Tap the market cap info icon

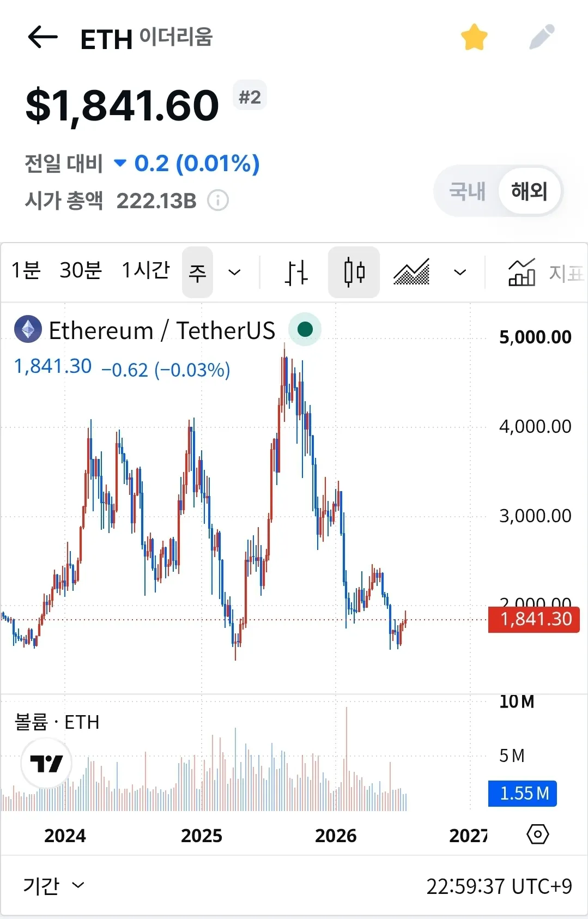tap(218, 201)
